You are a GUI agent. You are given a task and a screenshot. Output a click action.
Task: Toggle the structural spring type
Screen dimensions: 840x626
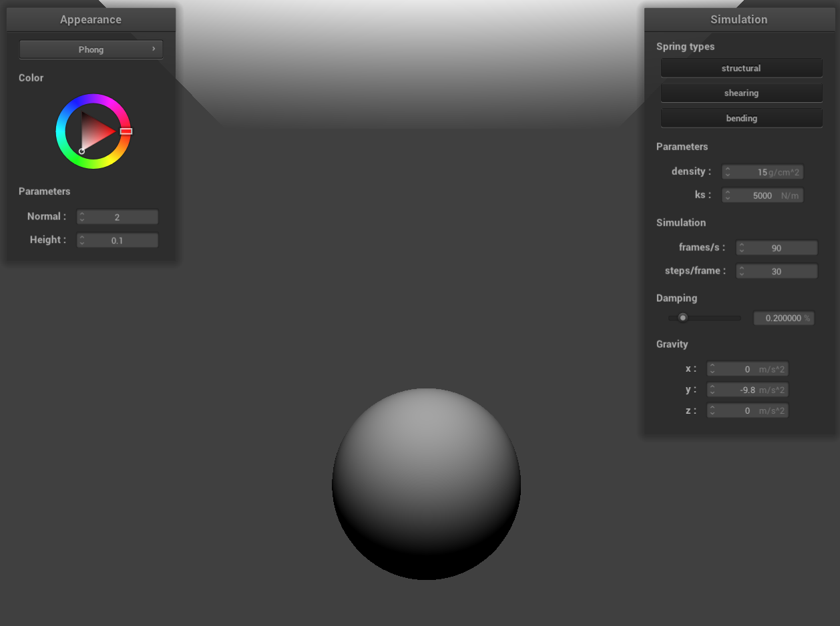tap(741, 68)
